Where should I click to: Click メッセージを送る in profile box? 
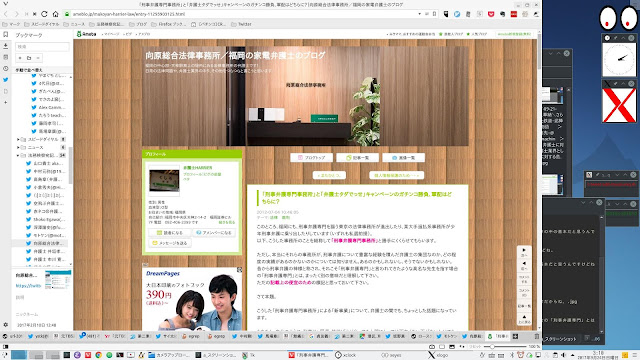[170, 243]
